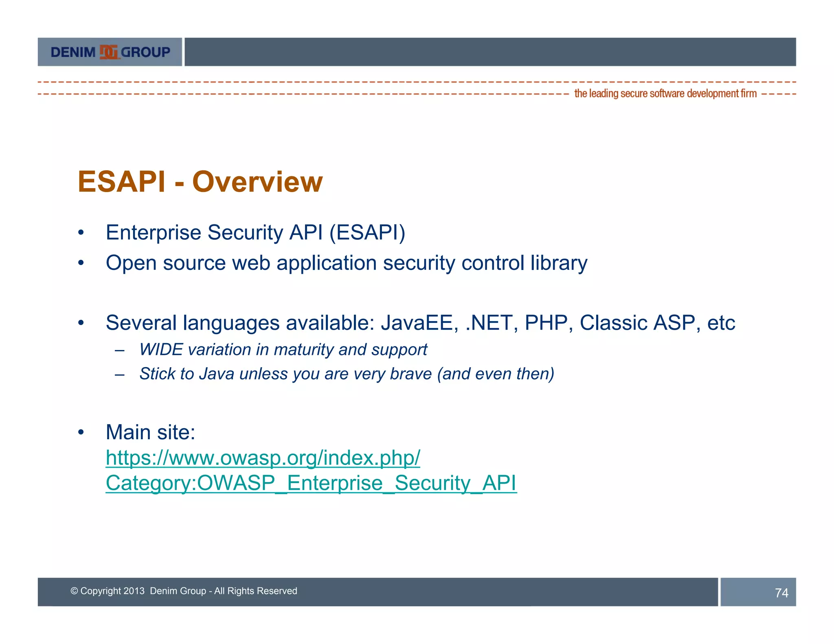Click the bullet point before Main site

(81, 432)
